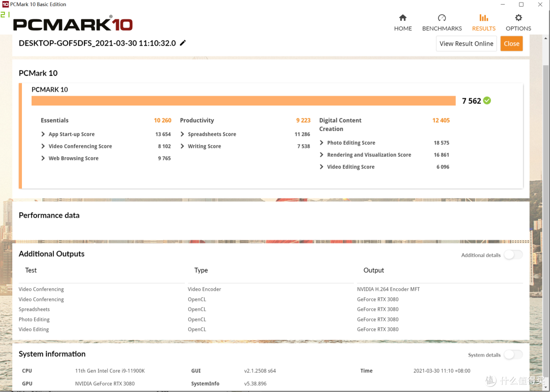Click the Spreadsheets score value 11 286

tap(302, 134)
